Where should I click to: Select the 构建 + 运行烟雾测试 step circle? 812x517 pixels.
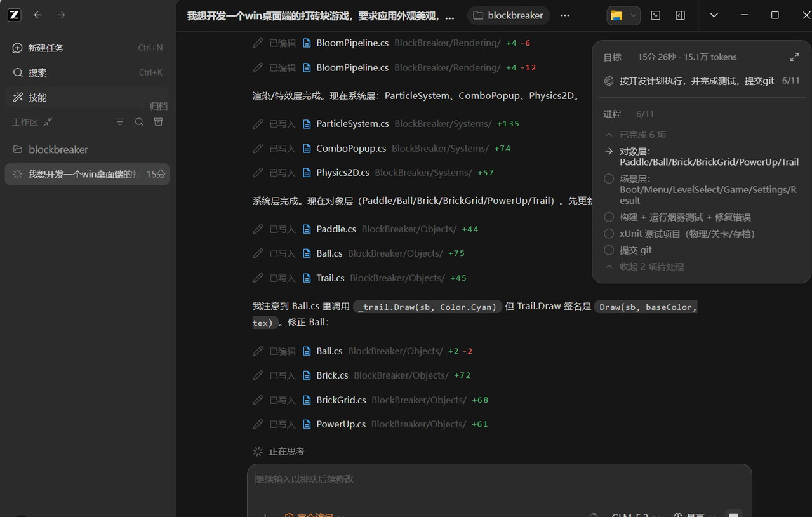click(609, 217)
